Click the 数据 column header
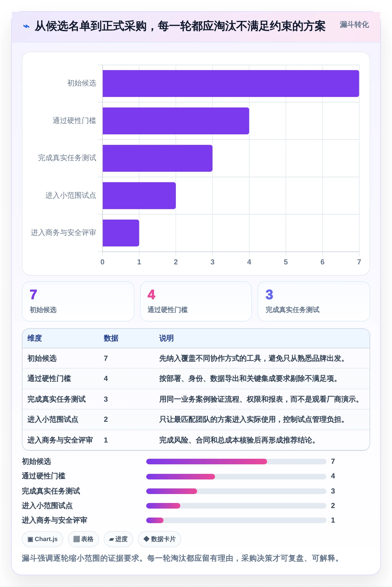This screenshot has width=392, height=587. [111, 338]
